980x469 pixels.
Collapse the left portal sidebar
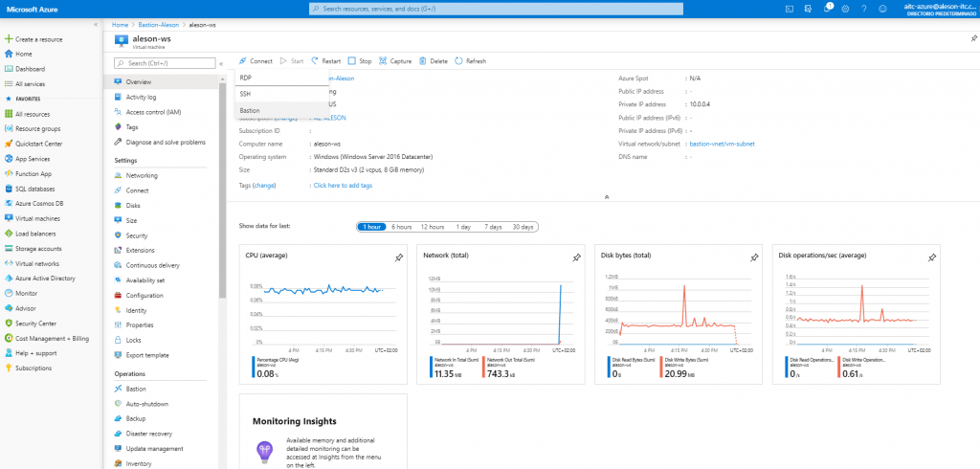(x=96, y=24)
